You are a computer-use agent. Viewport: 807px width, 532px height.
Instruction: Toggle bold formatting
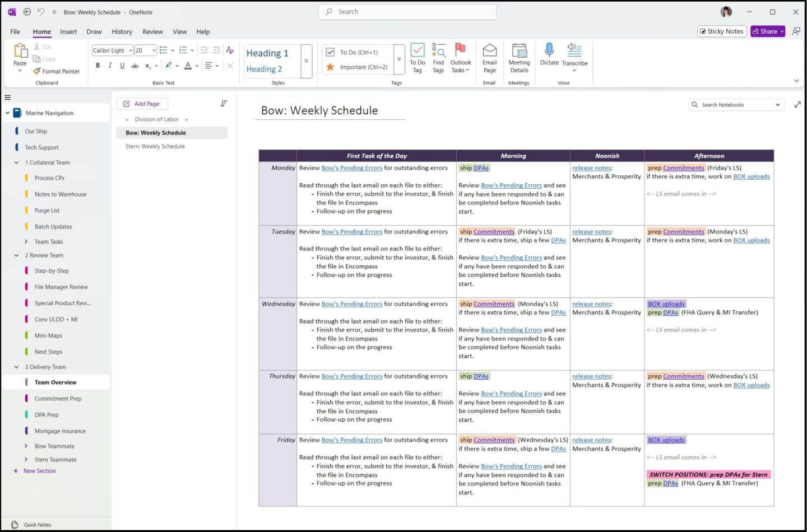tap(98, 66)
